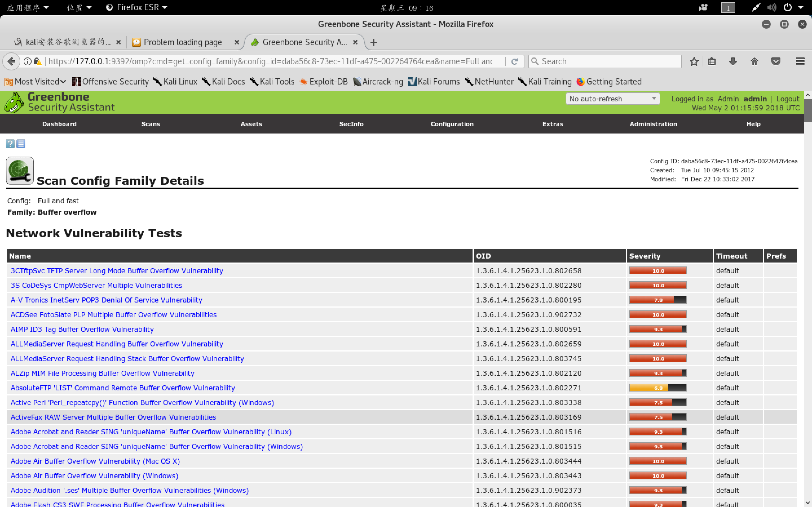Bookmark page with the star icon
Viewport: 812px width, 507px height.
point(694,61)
